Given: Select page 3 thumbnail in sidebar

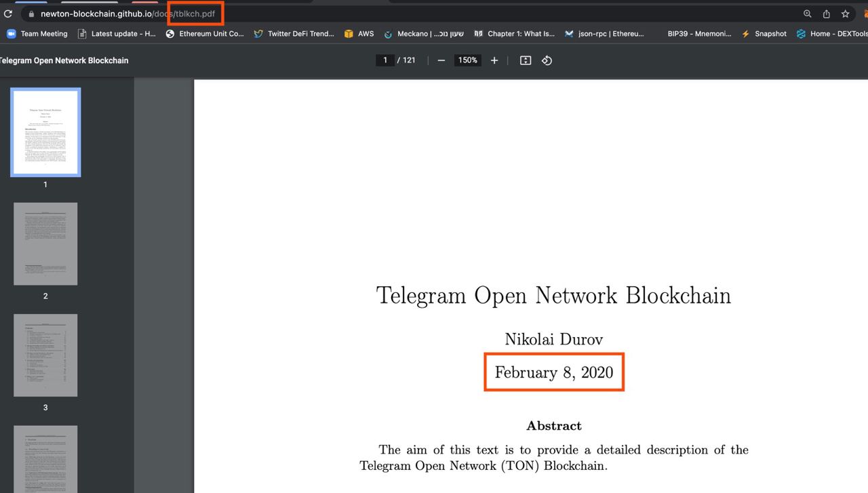Looking at the screenshot, I should coord(45,355).
